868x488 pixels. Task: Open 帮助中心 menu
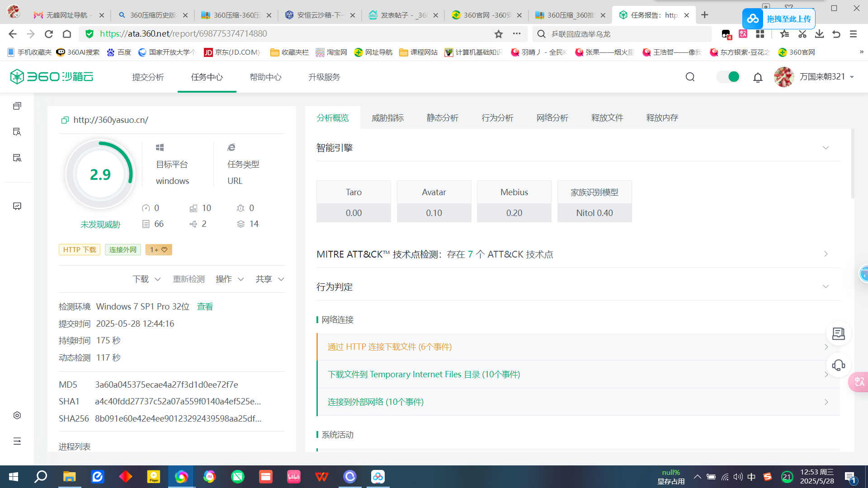tap(265, 77)
